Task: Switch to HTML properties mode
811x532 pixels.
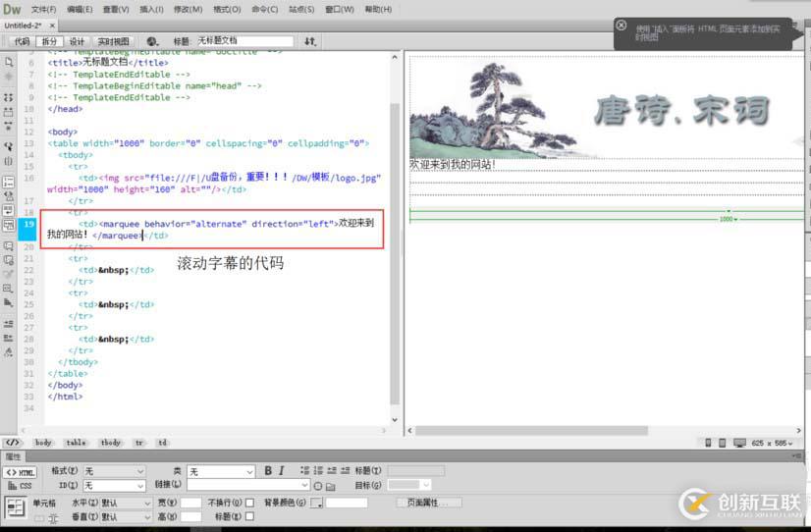Action: [x=21, y=472]
